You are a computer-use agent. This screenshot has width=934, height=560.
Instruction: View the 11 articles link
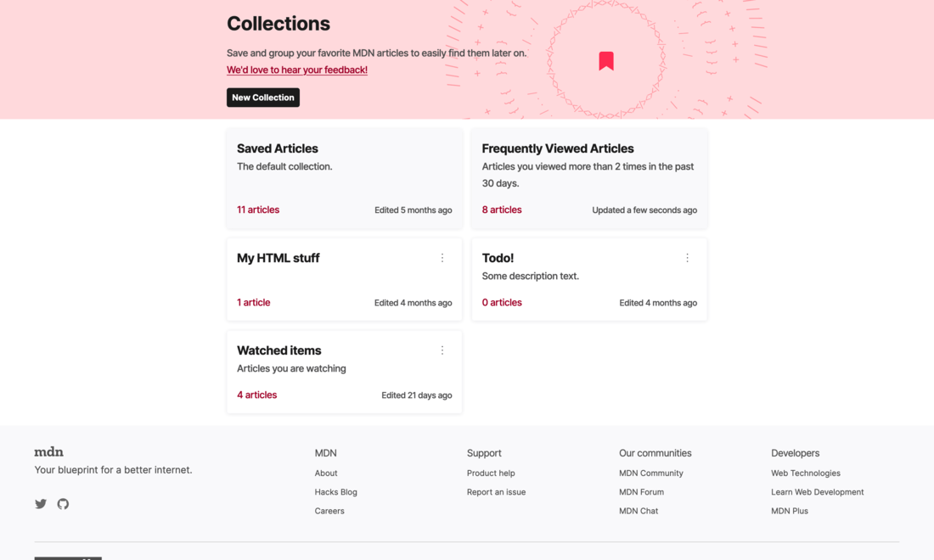click(x=258, y=210)
